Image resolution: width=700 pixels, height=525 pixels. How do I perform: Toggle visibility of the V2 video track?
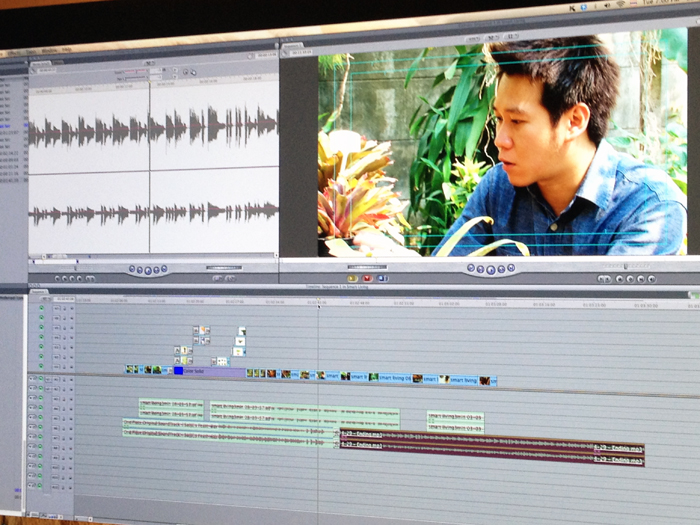tap(42, 357)
